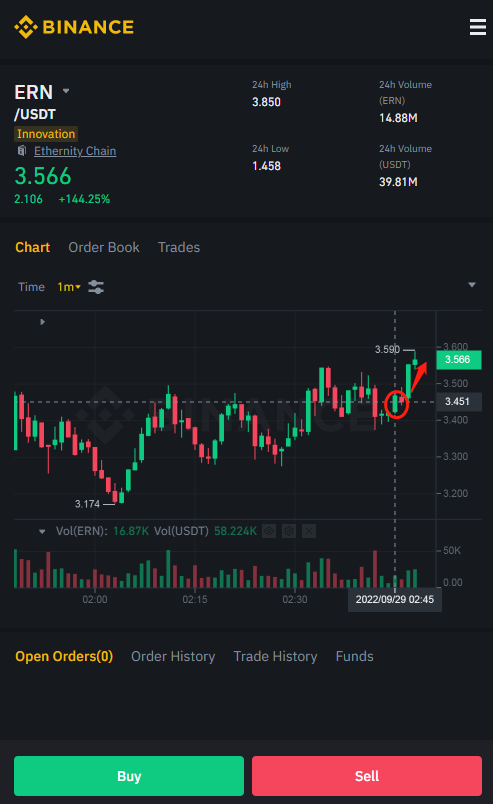This screenshot has height=804, width=493.
Task: Click the current price label 3.566 on axis
Action: pyautogui.click(x=458, y=359)
